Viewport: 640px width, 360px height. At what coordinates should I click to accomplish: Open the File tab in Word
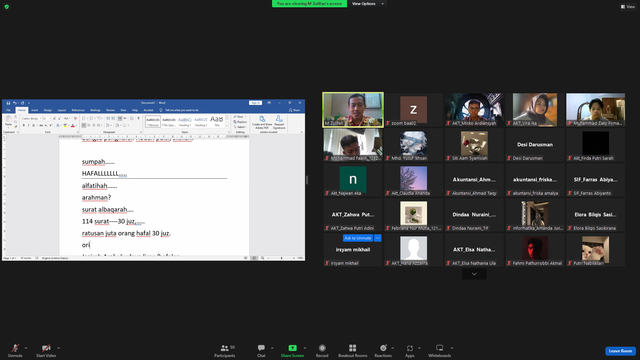coord(8,110)
